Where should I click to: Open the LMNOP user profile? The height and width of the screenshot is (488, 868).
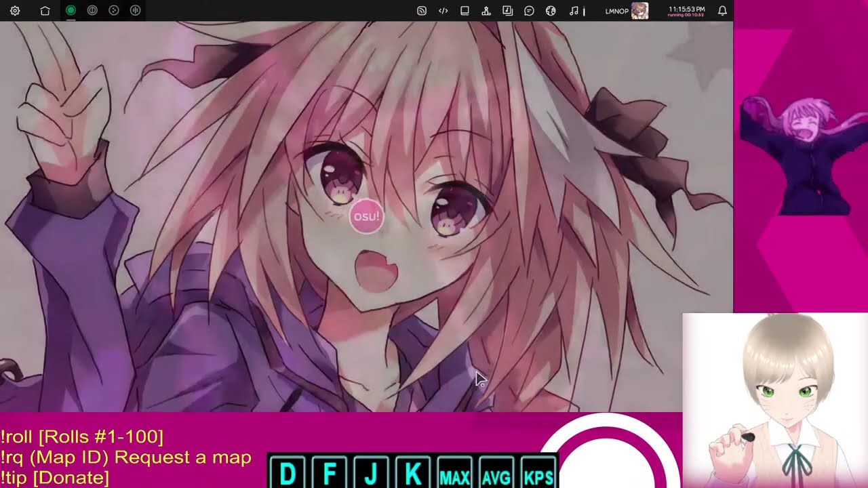626,11
